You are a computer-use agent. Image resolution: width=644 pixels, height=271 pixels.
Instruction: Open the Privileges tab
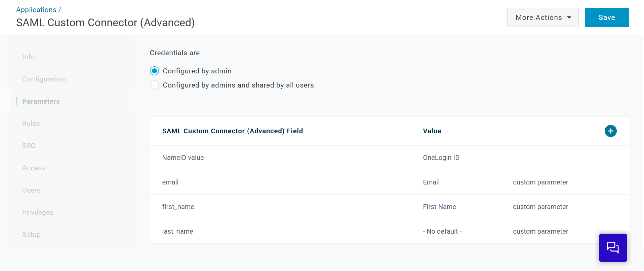(38, 212)
